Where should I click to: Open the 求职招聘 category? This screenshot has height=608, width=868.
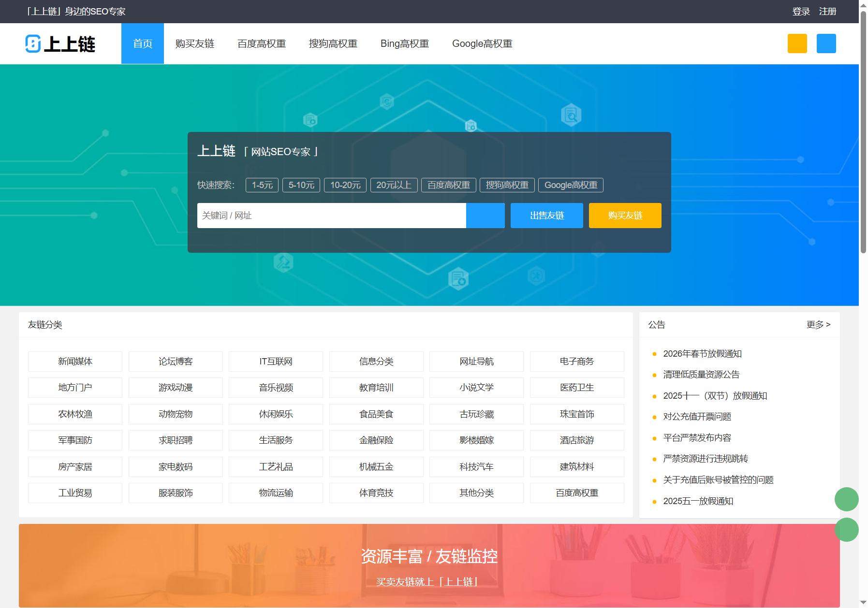[176, 440]
